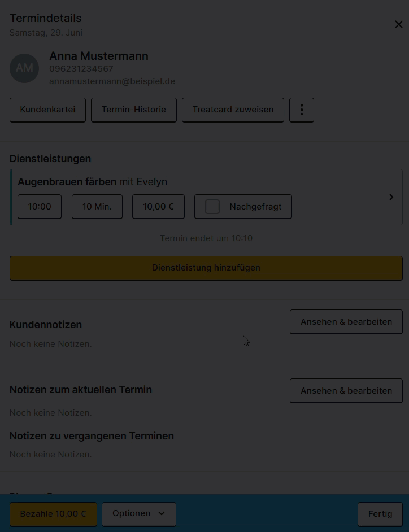Edit Kundennotizen with Ansehen & bearbeiten

coord(346,322)
